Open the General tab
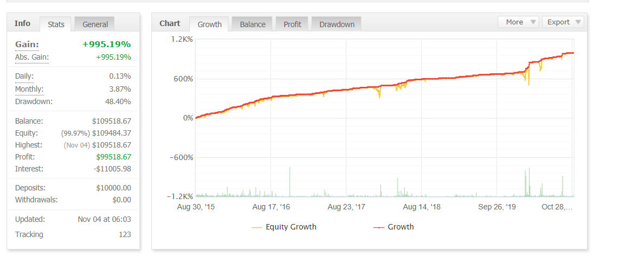 click(x=95, y=24)
